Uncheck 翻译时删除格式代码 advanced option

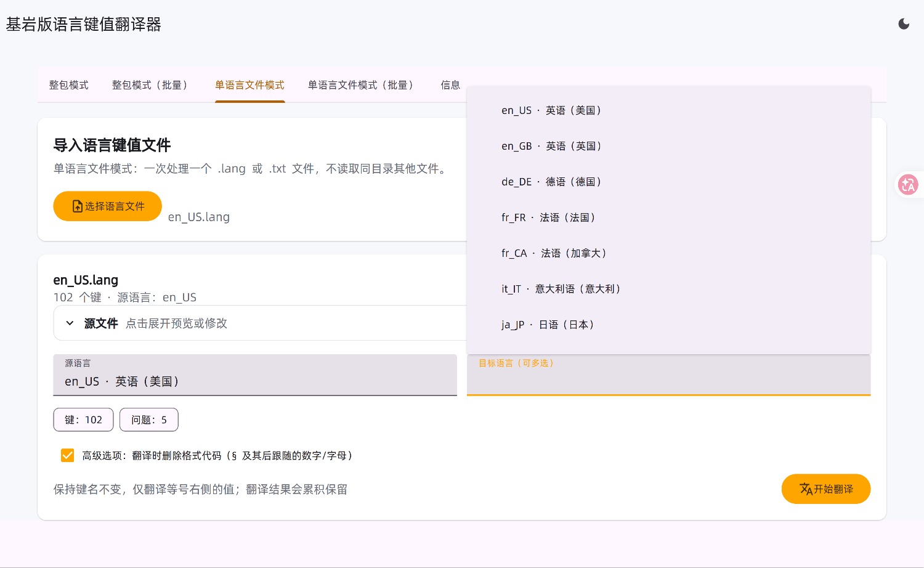click(68, 455)
